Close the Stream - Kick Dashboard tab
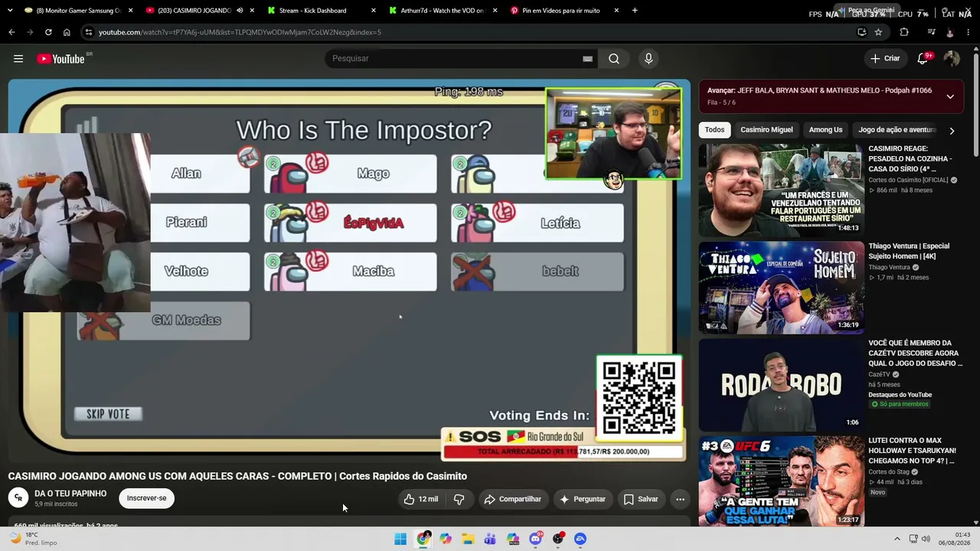This screenshot has width=980, height=551. coord(374,11)
